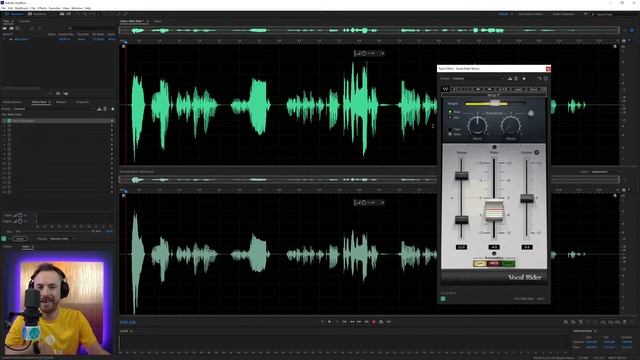
Task: Toggle Effects Rack main power button
Action: (x=4, y=238)
